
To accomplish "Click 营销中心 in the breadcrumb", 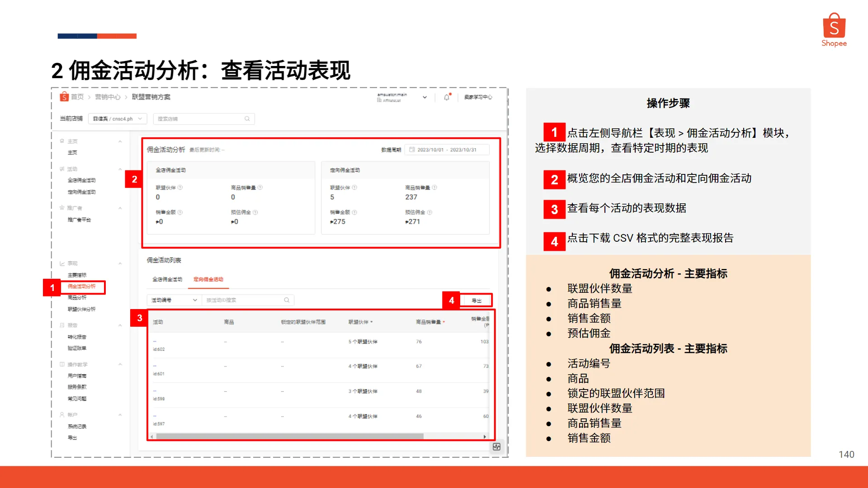I will (x=108, y=97).
